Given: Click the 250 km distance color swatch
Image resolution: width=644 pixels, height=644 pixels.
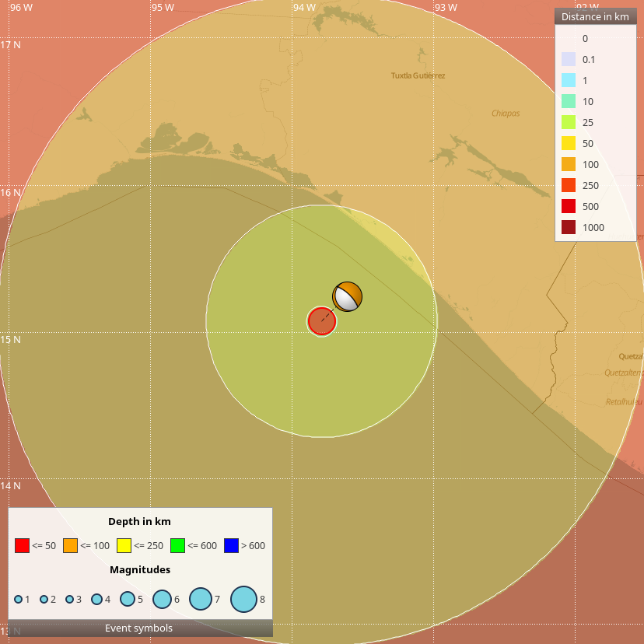Looking at the screenshot, I should 568,185.
